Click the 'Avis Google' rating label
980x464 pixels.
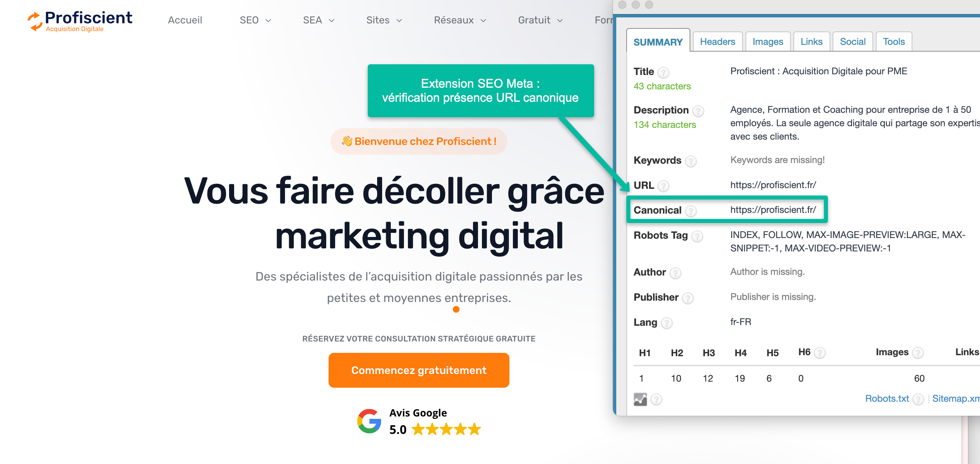[418, 413]
